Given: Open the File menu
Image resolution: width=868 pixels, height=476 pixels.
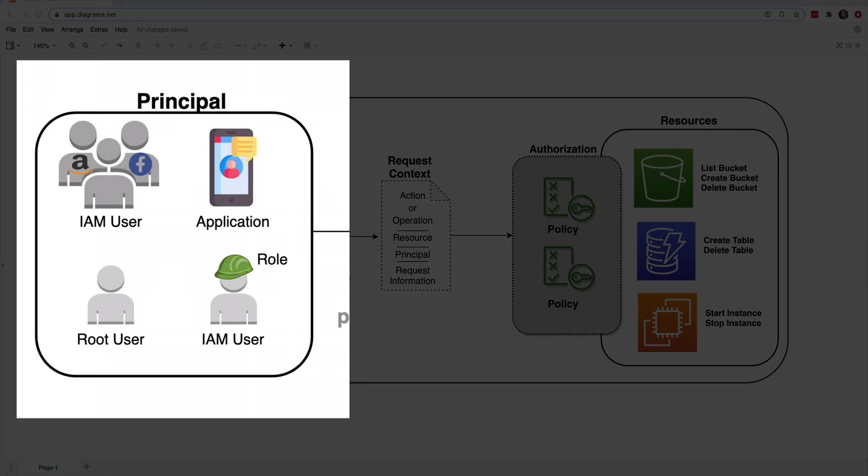Looking at the screenshot, I should [11, 29].
